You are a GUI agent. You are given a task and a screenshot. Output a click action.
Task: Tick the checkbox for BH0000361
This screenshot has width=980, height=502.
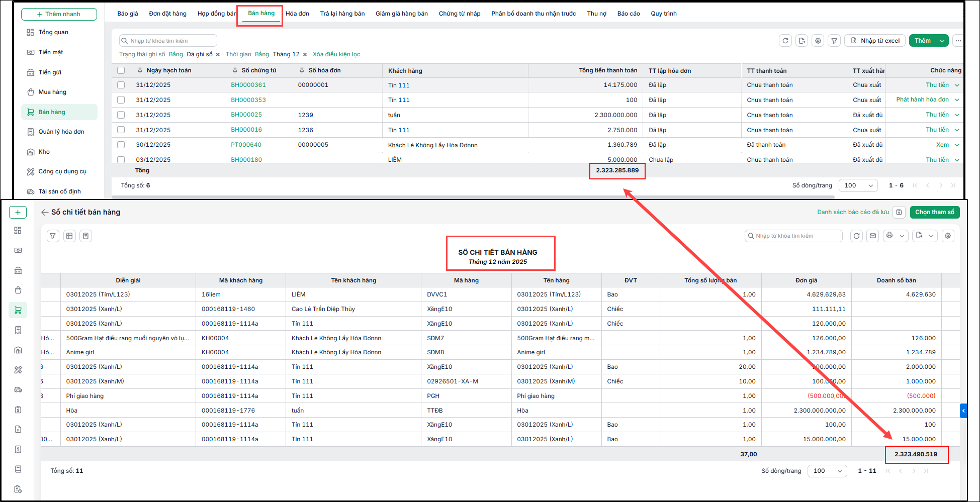pyautogui.click(x=121, y=85)
